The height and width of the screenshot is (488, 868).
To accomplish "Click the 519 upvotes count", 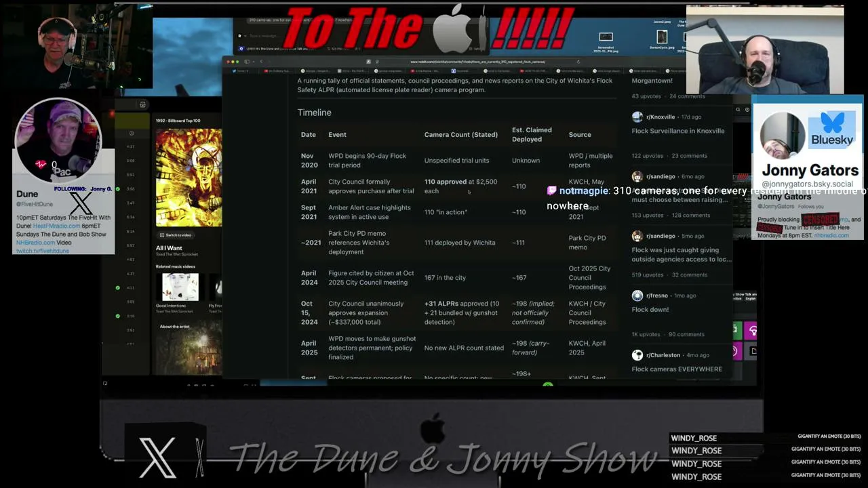I will (648, 274).
